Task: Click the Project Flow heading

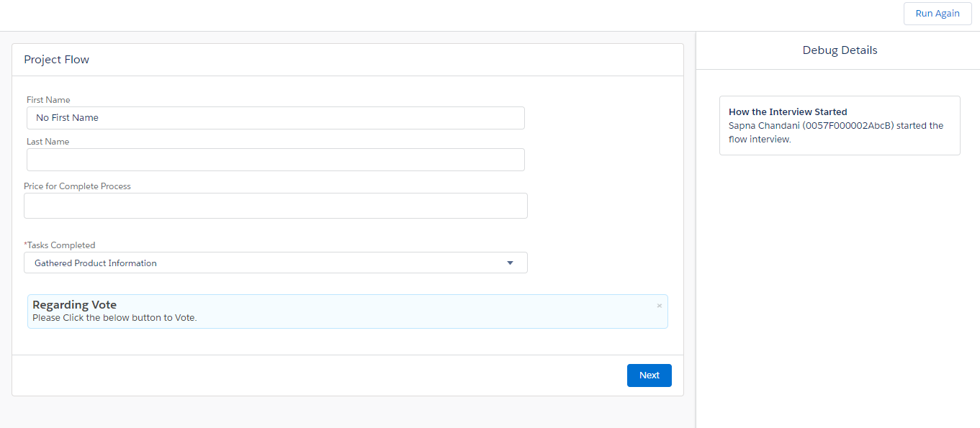Action: coord(56,60)
